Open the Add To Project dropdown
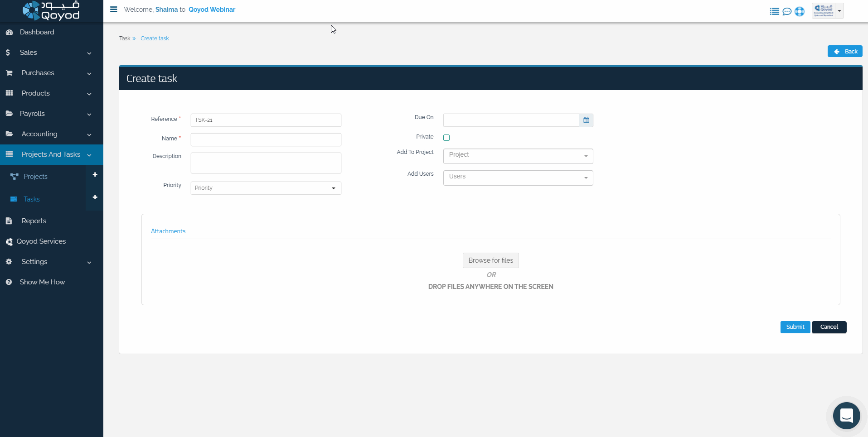 click(518, 156)
